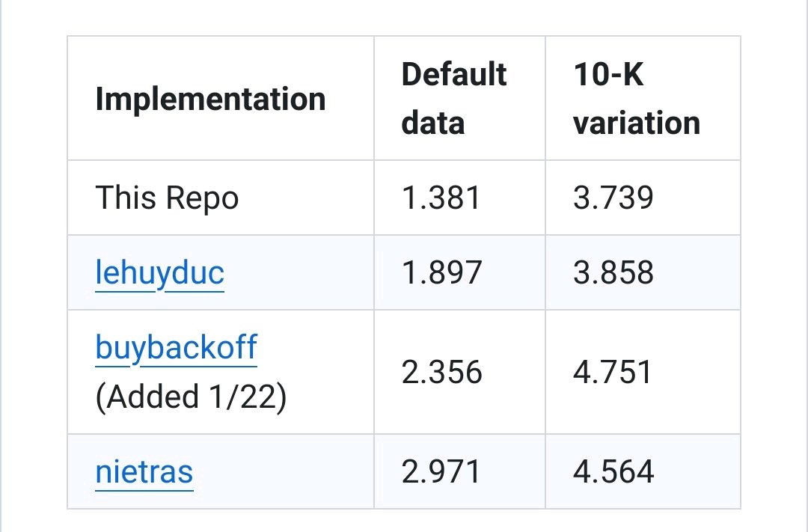The height and width of the screenshot is (532, 808).
Task: Open the buybackoff link
Action: tap(177, 347)
